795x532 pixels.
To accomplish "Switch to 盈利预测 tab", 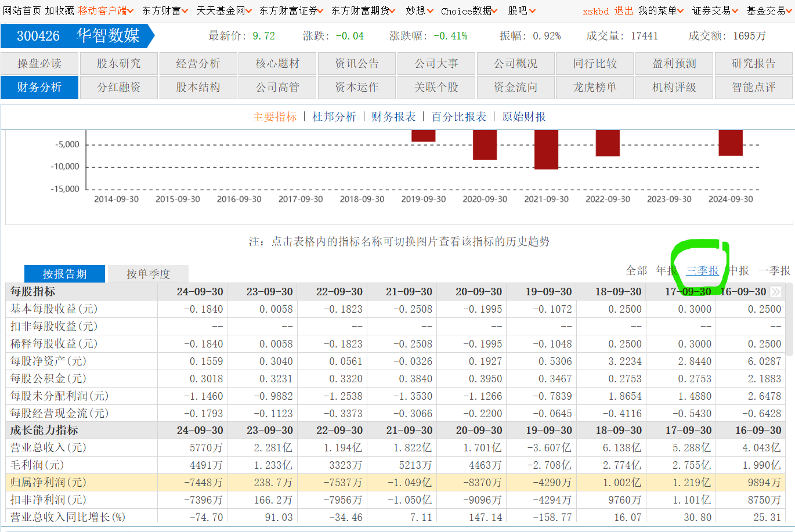I will pos(674,63).
